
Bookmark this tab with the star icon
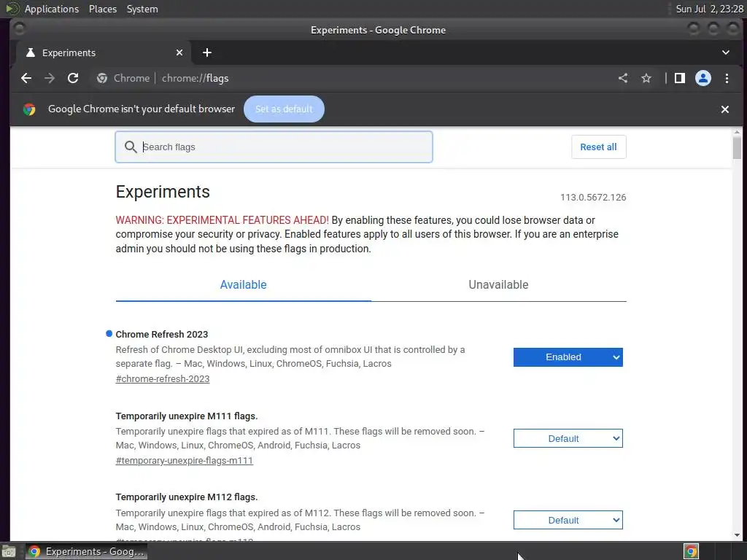[646, 78]
